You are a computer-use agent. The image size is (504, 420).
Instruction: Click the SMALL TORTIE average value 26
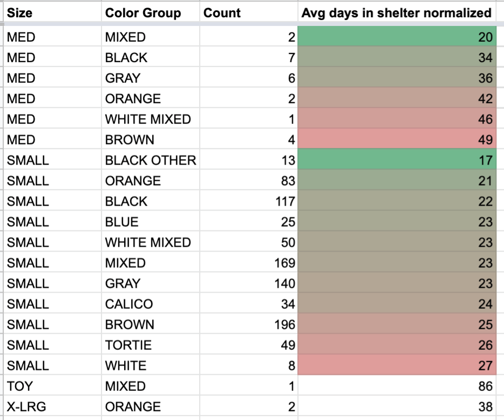tap(397, 345)
